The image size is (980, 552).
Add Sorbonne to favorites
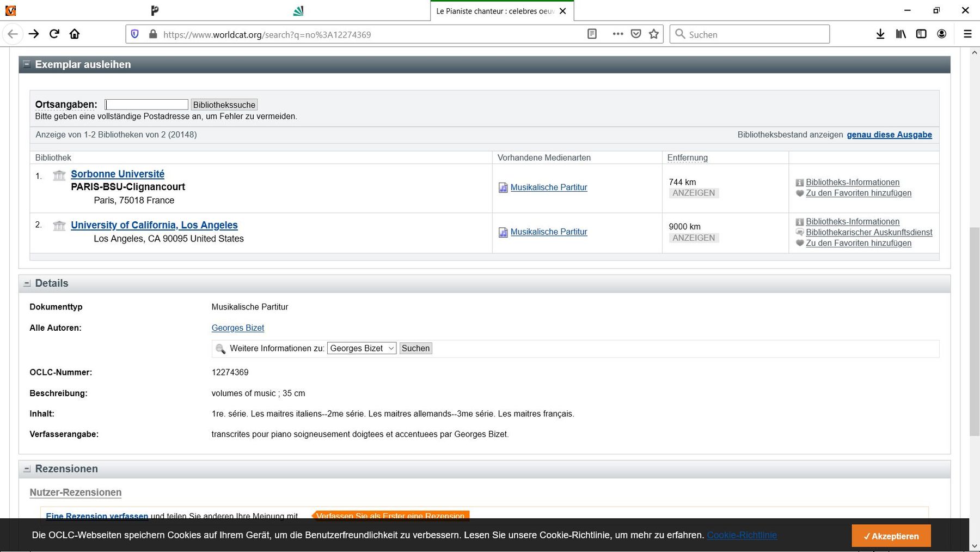[859, 193]
